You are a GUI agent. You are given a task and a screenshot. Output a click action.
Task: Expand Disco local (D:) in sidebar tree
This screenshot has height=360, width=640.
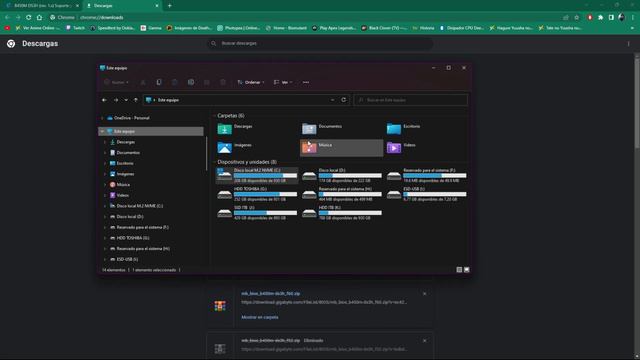coord(105,217)
